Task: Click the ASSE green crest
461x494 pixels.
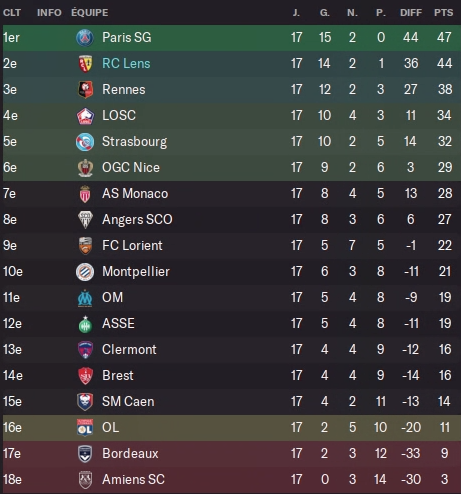Action: 85,324
